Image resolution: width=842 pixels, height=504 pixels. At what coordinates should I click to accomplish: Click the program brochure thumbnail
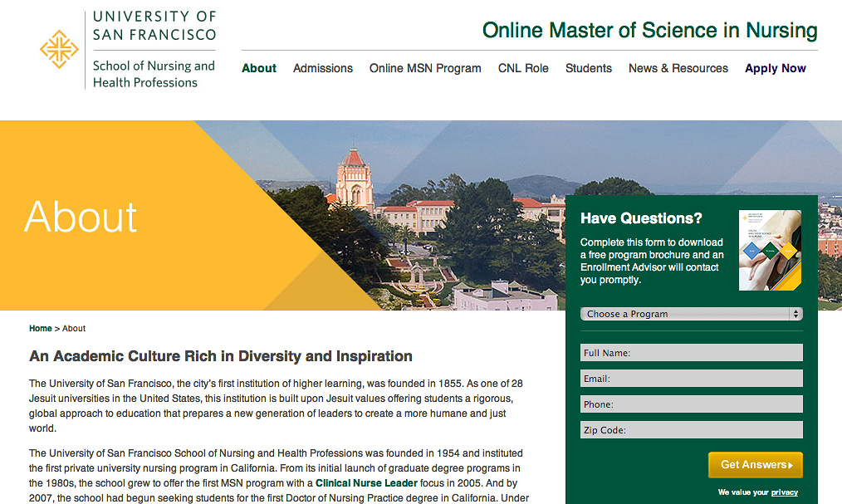(x=770, y=250)
